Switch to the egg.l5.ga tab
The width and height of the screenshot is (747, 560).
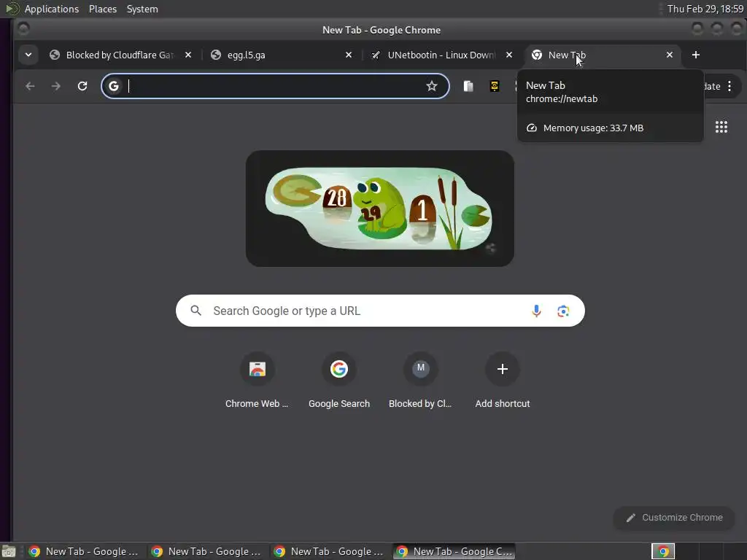(281, 55)
